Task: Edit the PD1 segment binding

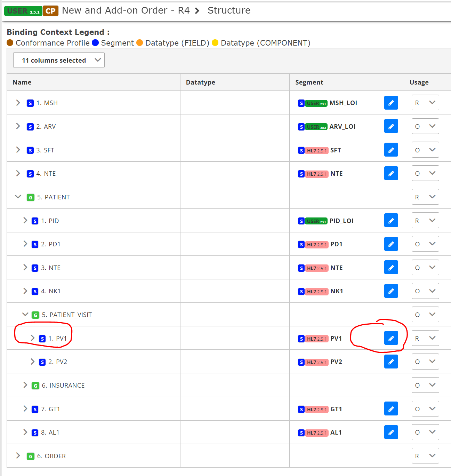Action: (x=391, y=244)
